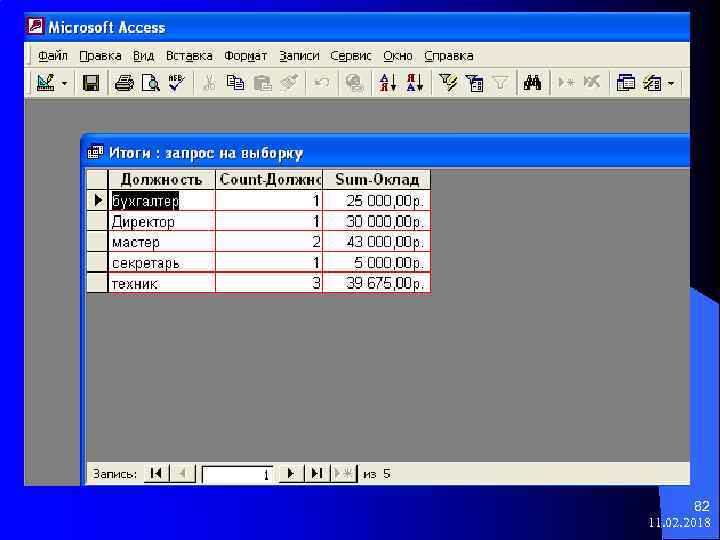Screen dimensions: 720x540
Task: Select the бухгалтер cell
Action: point(161,201)
